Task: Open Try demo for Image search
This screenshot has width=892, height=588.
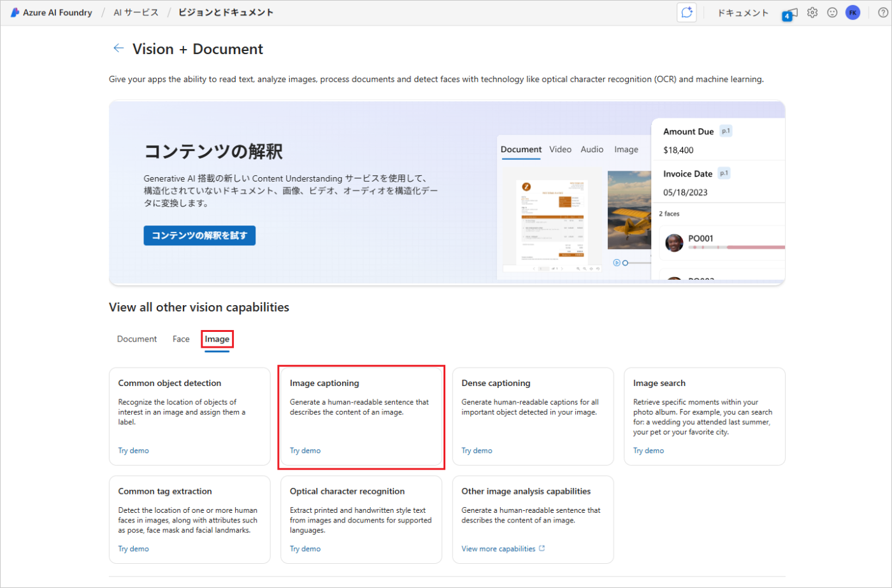Action: 649,450
